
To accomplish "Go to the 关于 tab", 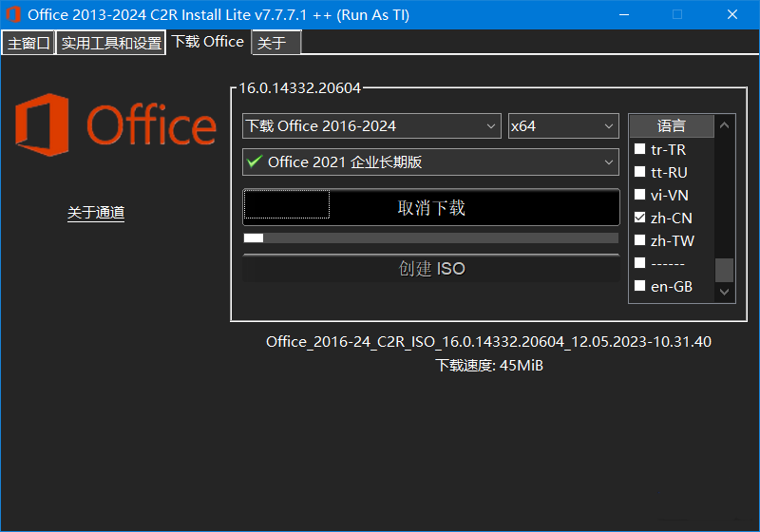I will 275,44.
